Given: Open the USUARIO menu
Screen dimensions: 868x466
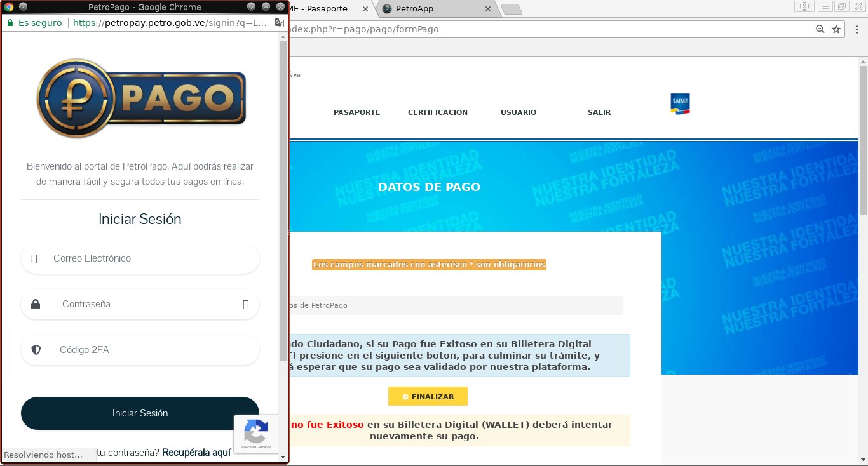Looking at the screenshot, I should coord(519,112).
